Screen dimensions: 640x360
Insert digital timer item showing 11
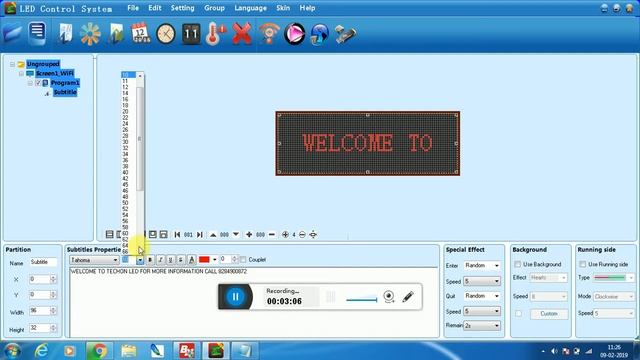[191, 33]
